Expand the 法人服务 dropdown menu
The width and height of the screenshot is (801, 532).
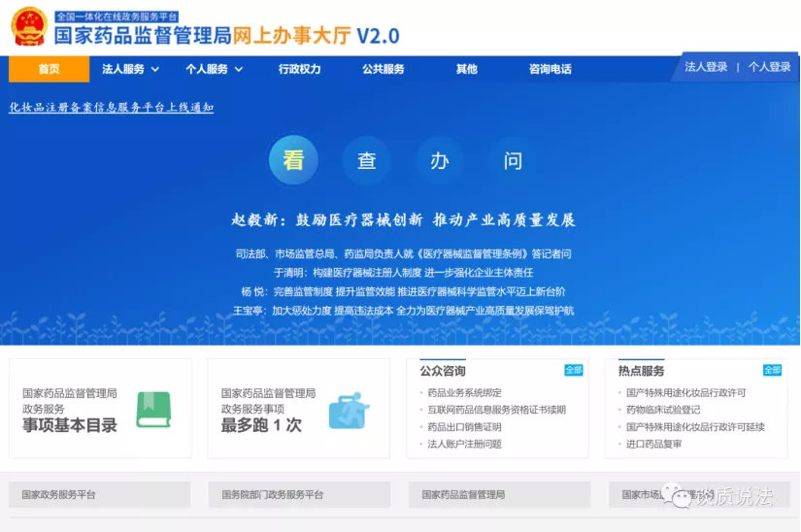131,69
